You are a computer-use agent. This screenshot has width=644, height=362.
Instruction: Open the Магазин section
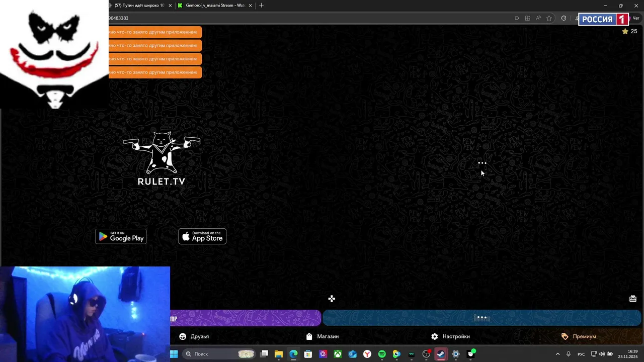coord(323,336)
